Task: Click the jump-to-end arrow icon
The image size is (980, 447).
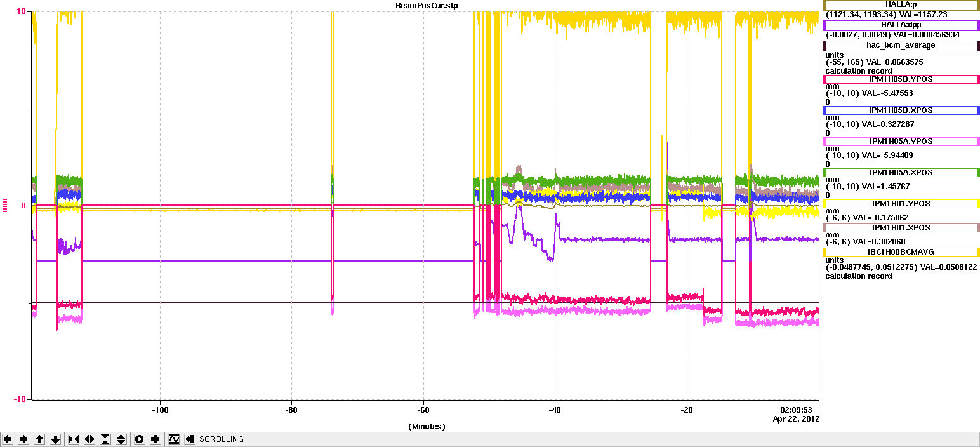Action: pyautogui.click(x=189, y=439)
